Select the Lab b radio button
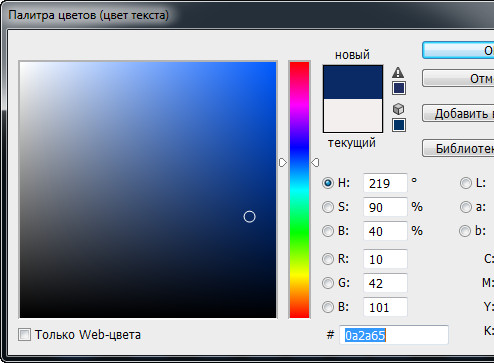The image size is (494, 363). coord(465,231)
